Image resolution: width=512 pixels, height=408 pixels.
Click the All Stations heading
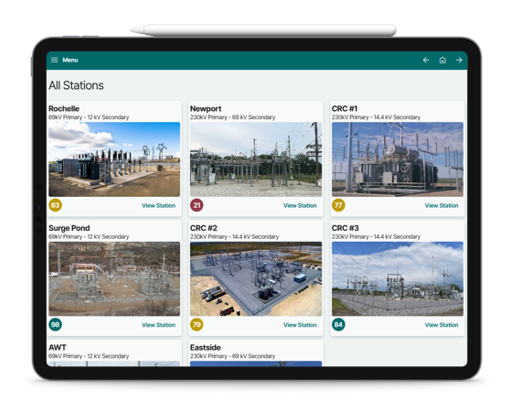[76, 85]
